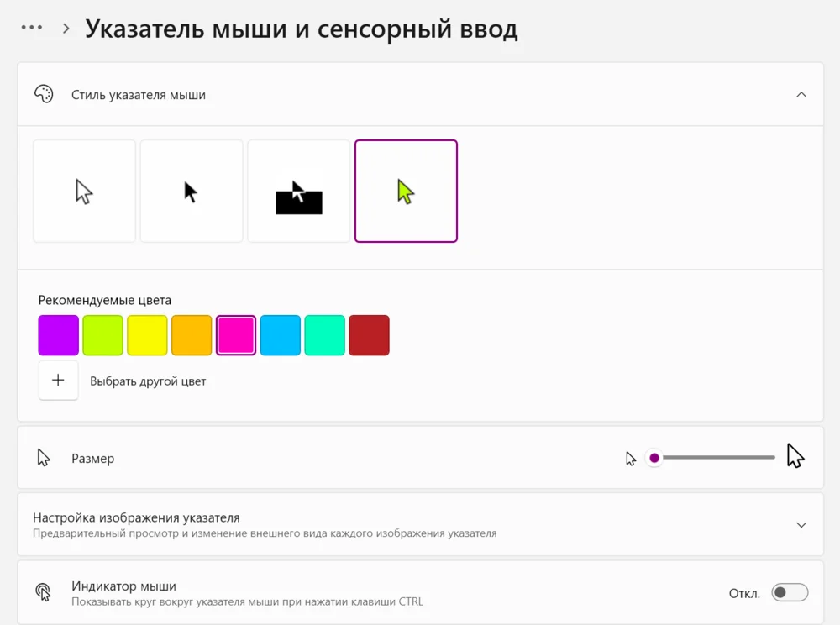This screenshot has width=840, height=625.
Task: Click the plus button to pick another color
Action: click(59, 381)
